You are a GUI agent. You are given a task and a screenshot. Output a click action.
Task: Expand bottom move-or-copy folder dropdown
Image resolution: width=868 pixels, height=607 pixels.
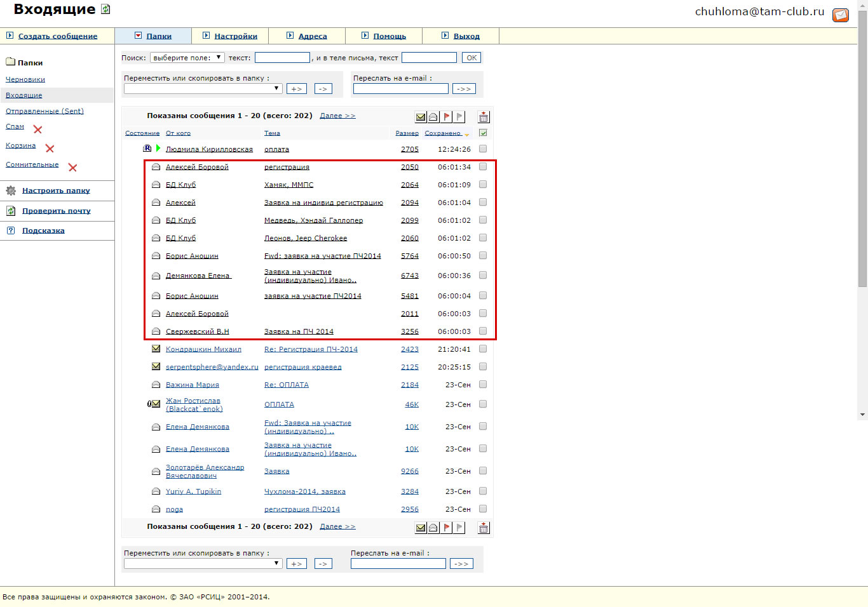(203, 563)
